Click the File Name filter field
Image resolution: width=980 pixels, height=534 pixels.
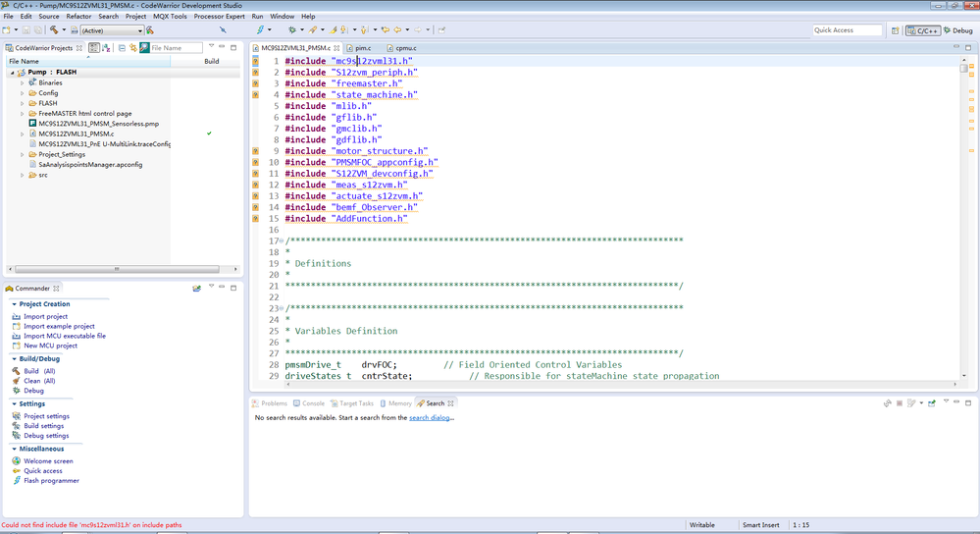tap(177, 47)
